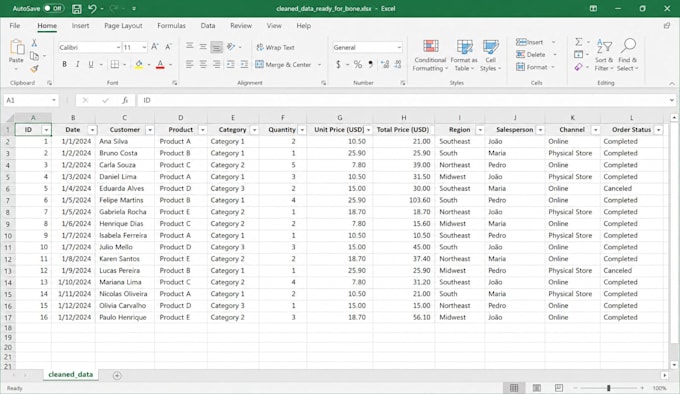Image resolution: width=680 pixels, height=394 pixels.
Task: Switch to Normal view in status bar
Action: 514,387
